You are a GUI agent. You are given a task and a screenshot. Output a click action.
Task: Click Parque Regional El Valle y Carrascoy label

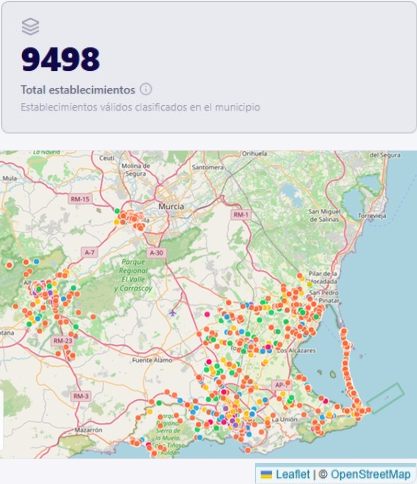click(x=133, y=275)
